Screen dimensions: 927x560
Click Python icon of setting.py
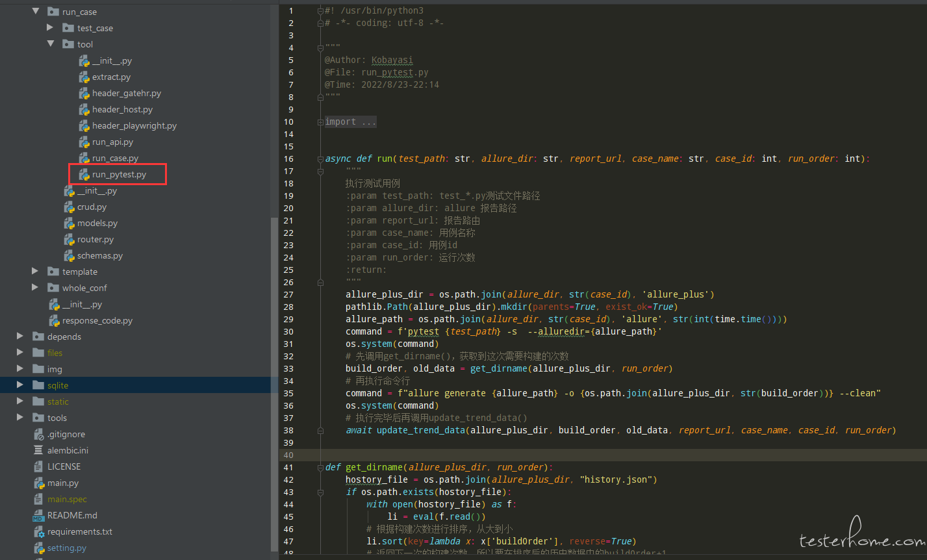point(38,548)
